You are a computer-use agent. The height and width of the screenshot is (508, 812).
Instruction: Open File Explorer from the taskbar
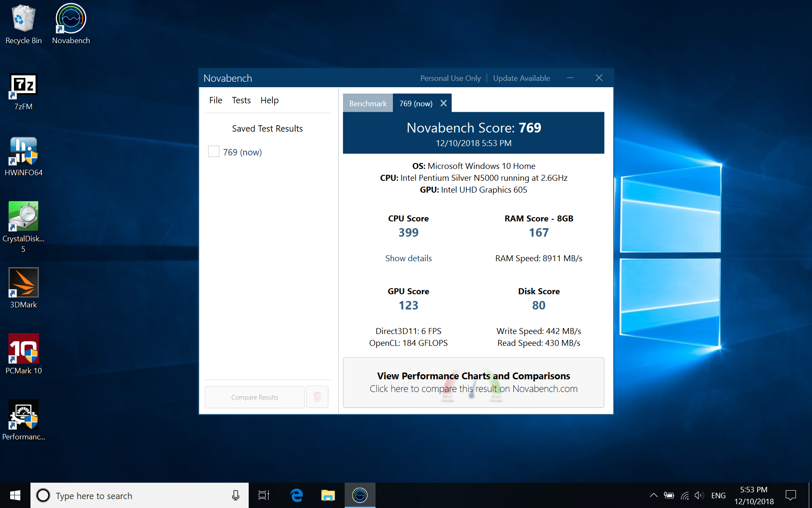(328, 495)
